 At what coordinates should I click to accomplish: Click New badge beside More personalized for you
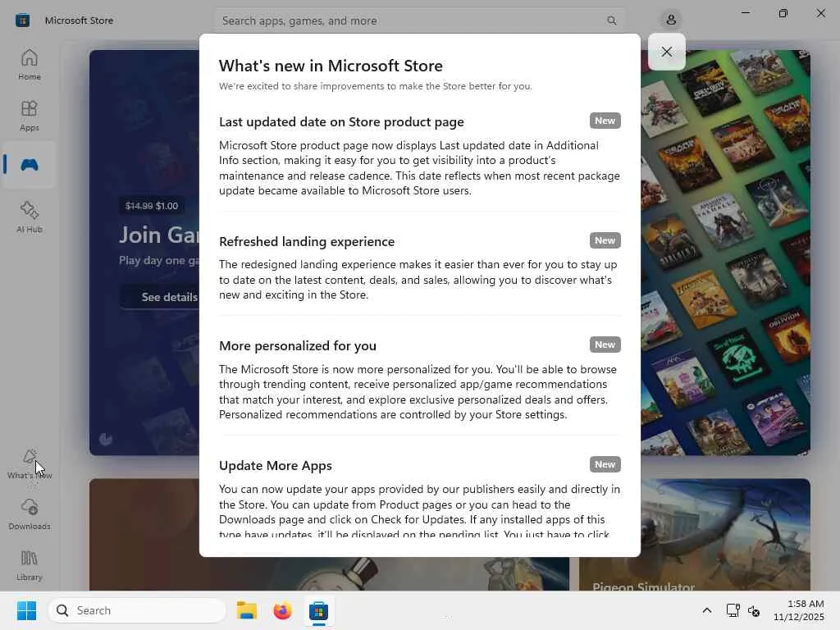[x=605, y=345]
